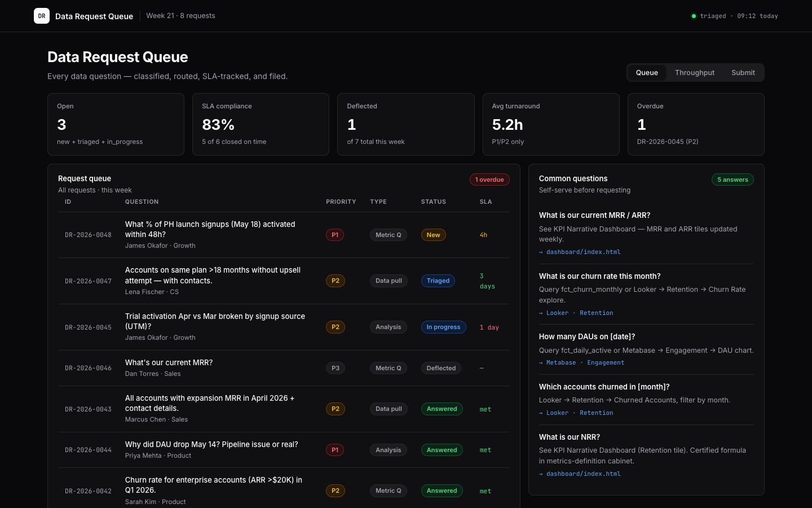The width and height of the screenshot is (812, 508).
Task: Open the PH launch signups question
Action: [x=210, y=229]
